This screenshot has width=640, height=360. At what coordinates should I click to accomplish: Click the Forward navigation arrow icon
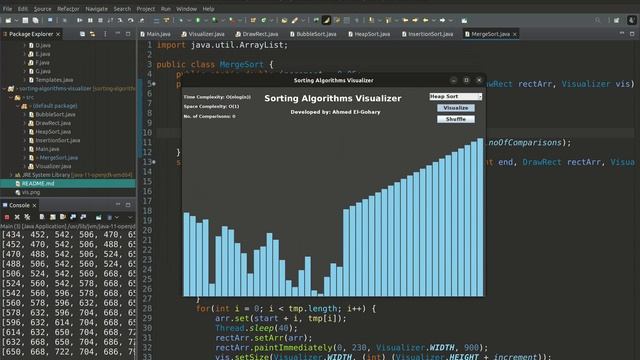coord(442,20)
